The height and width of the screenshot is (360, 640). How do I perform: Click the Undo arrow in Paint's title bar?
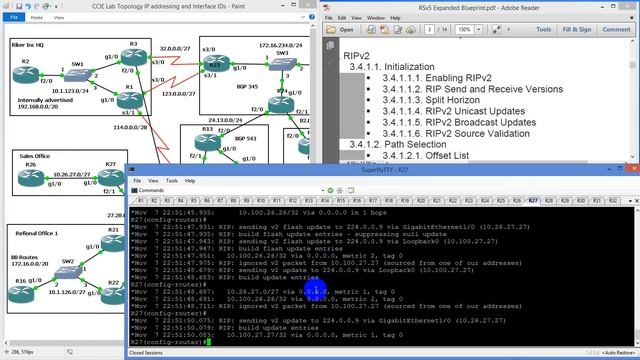click(28, 6)
